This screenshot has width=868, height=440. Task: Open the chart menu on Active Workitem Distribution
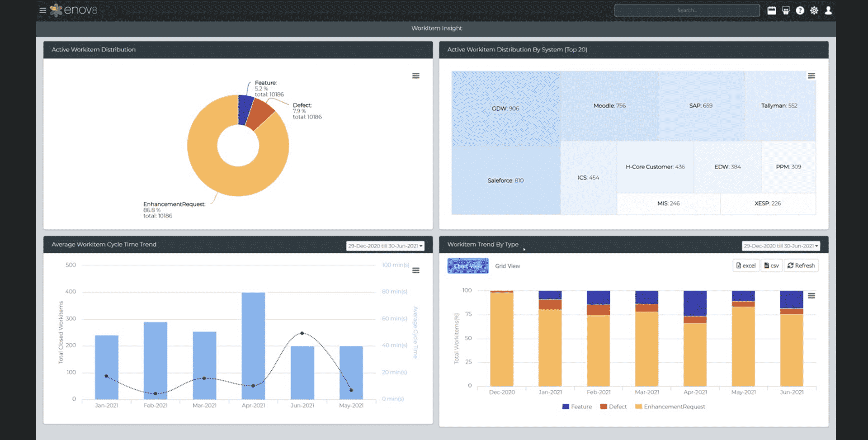415,76
